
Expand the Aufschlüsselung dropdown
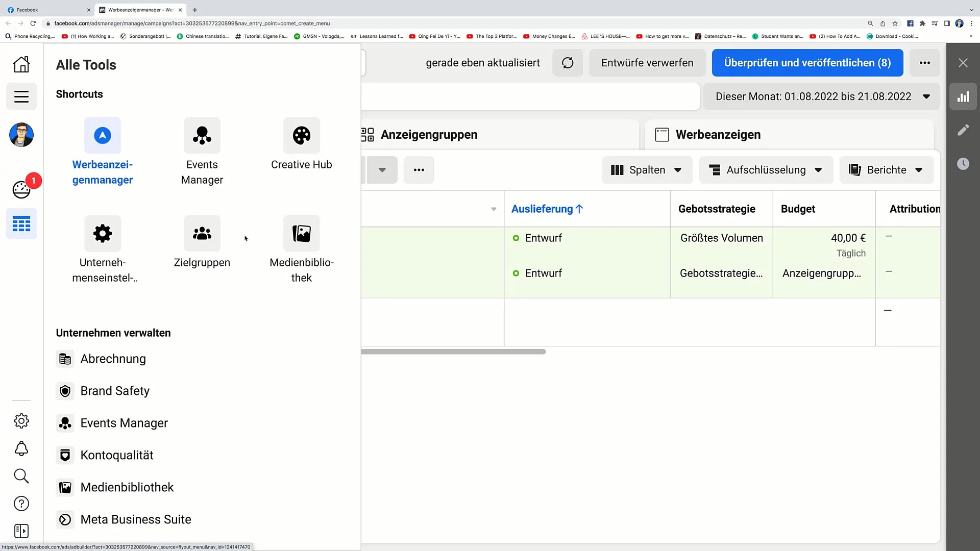[x=766, y=169]
